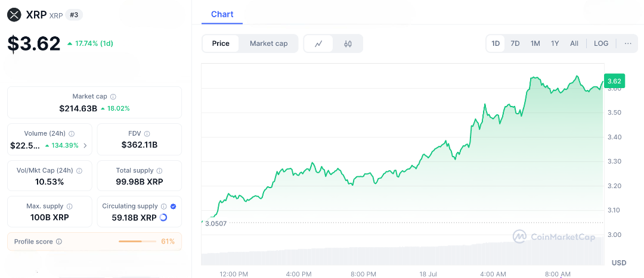Expand the Volume (24h) details arrow

tap(85, 145)
